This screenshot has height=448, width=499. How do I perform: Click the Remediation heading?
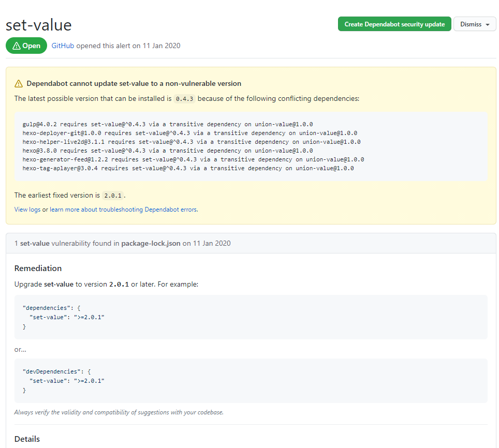pos(38,268)
